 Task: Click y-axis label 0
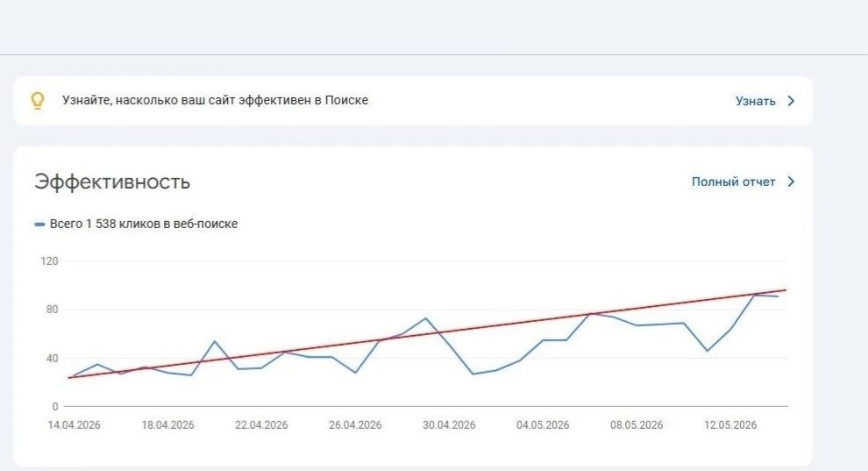point(55,406)
